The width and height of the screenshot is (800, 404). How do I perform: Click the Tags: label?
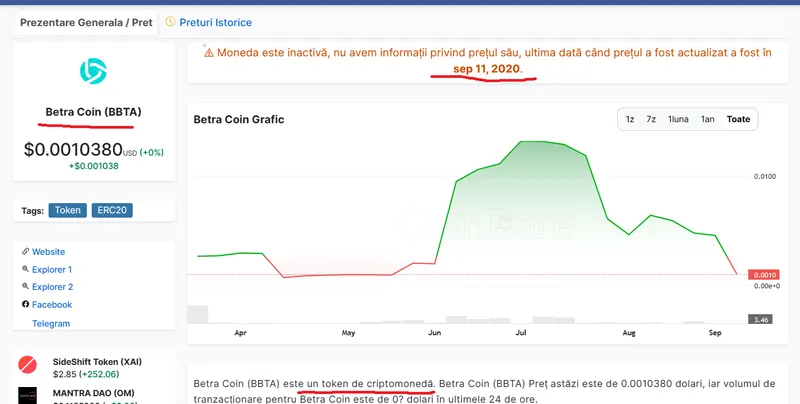click(x=33, y=211)
